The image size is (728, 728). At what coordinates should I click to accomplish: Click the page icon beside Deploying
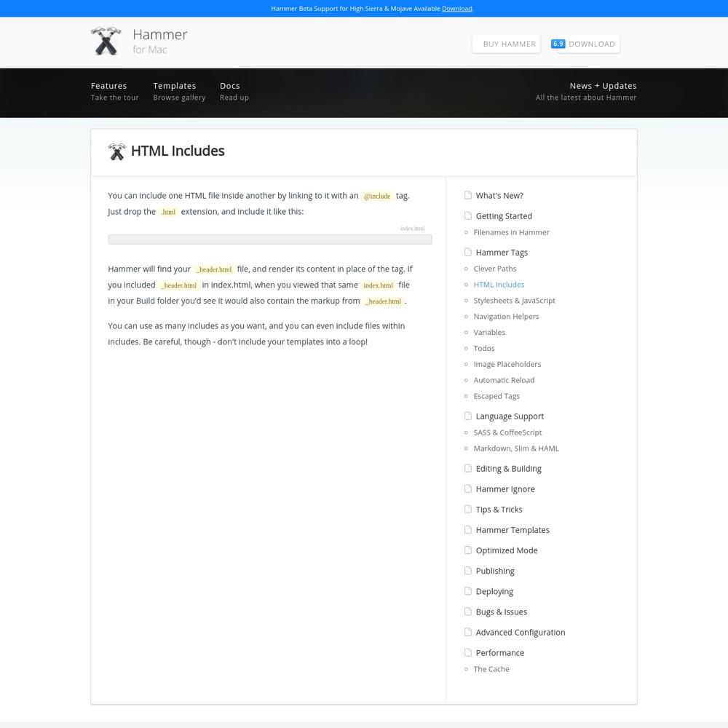click(468, 591)
